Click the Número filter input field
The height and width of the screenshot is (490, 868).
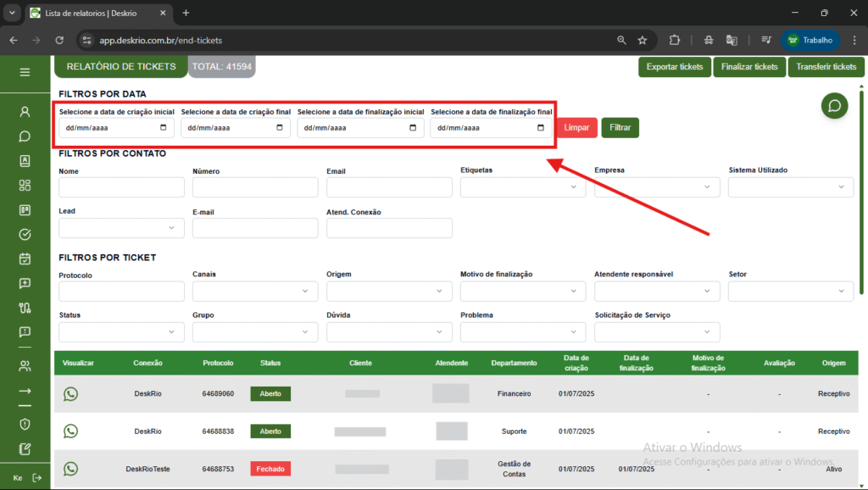tap(255, 187)
